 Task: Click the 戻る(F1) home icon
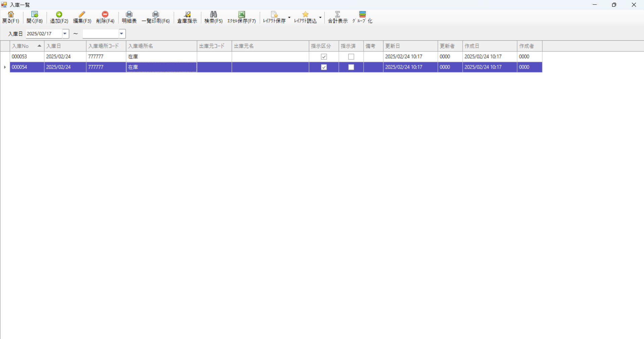(x=11, y=14)
